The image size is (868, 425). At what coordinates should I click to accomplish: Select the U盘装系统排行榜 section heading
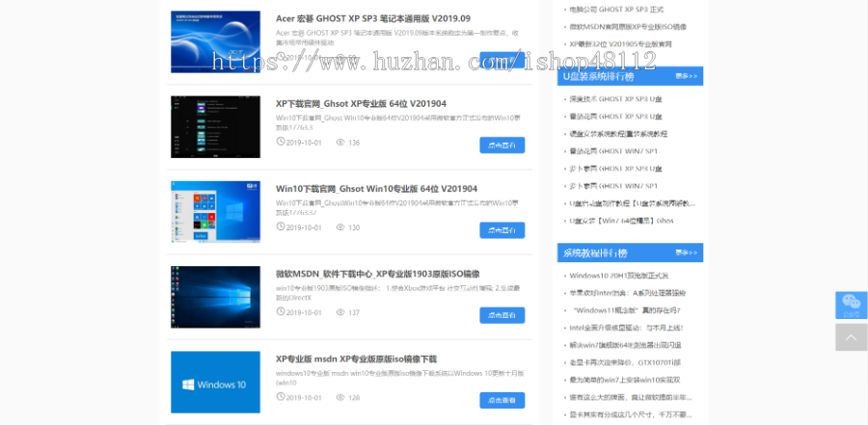[x=598, y=76]
